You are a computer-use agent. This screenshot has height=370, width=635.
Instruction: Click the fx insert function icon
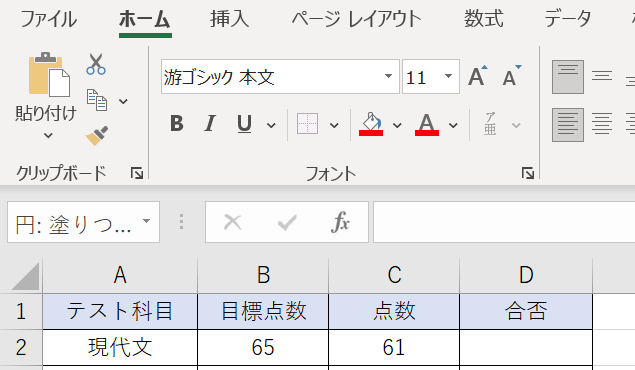[340, 222]
